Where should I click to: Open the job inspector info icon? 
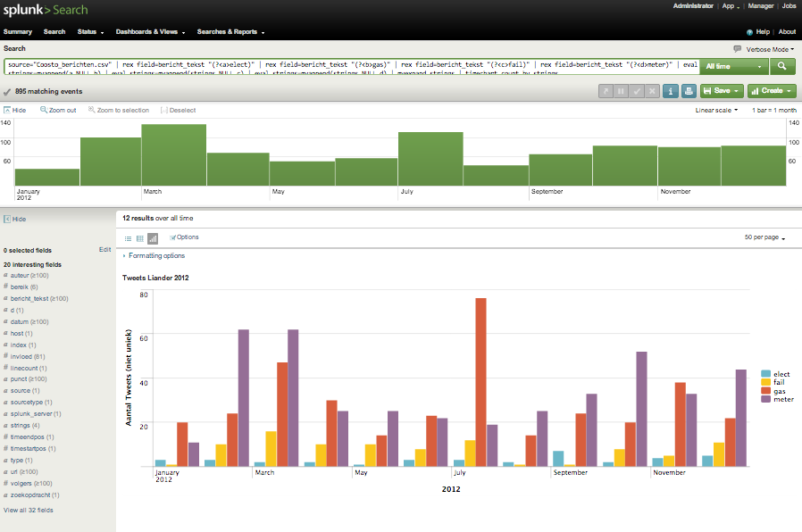[671, 90]
